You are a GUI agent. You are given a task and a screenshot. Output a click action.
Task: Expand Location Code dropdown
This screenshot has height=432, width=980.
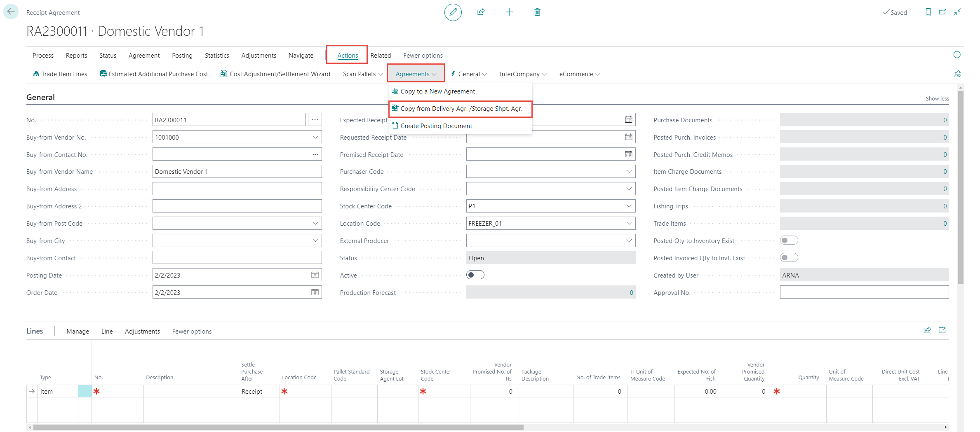629,223
